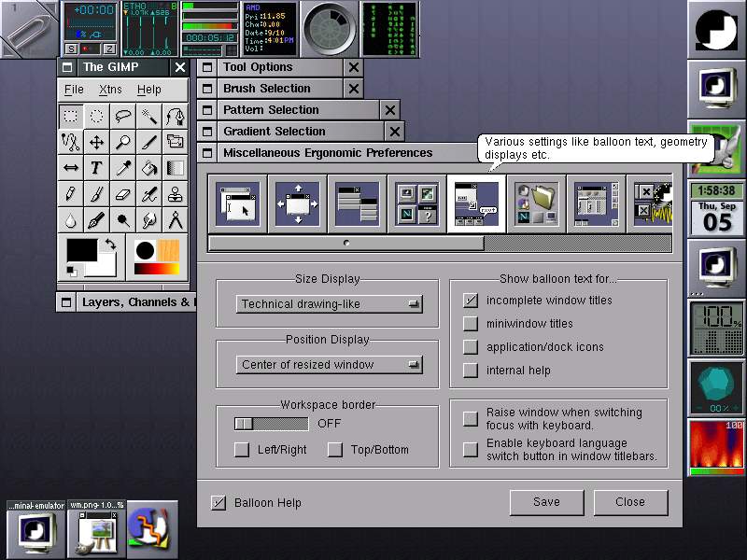Click the black foreground color swatch
747x560 pixels.
[81, 249]
